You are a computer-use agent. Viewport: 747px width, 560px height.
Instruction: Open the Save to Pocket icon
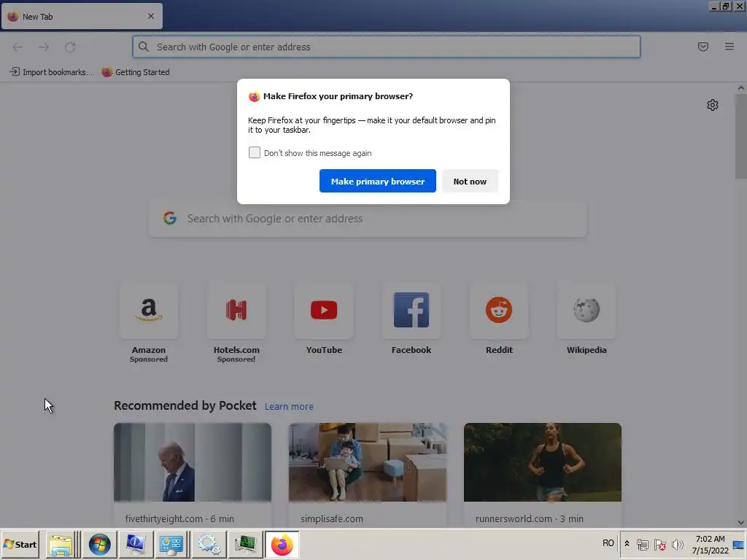pos(703,47)
